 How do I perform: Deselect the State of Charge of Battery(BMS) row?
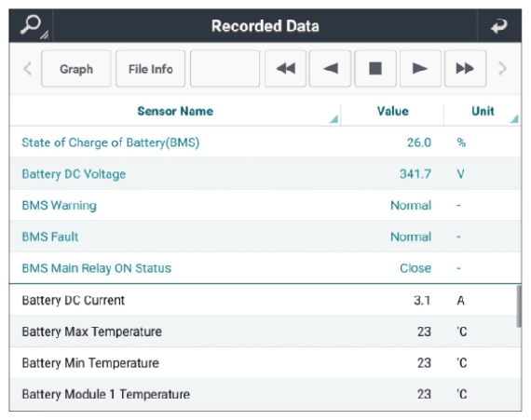point(265,142)
